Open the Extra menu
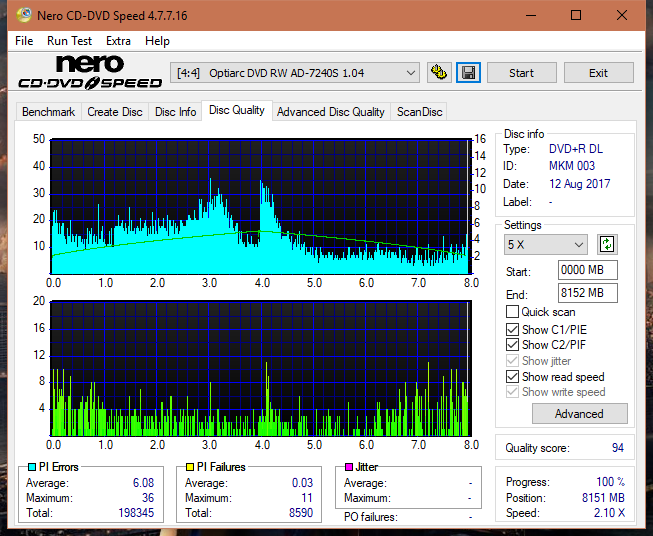This screenshot has width=653, height=536. [x=118, y=41]
